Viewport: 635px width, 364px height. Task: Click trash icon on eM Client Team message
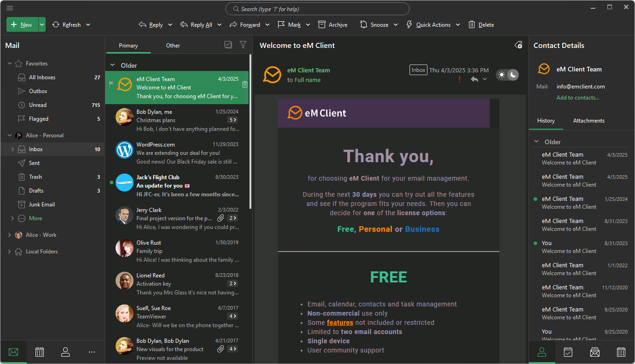[x=245, y=84]
